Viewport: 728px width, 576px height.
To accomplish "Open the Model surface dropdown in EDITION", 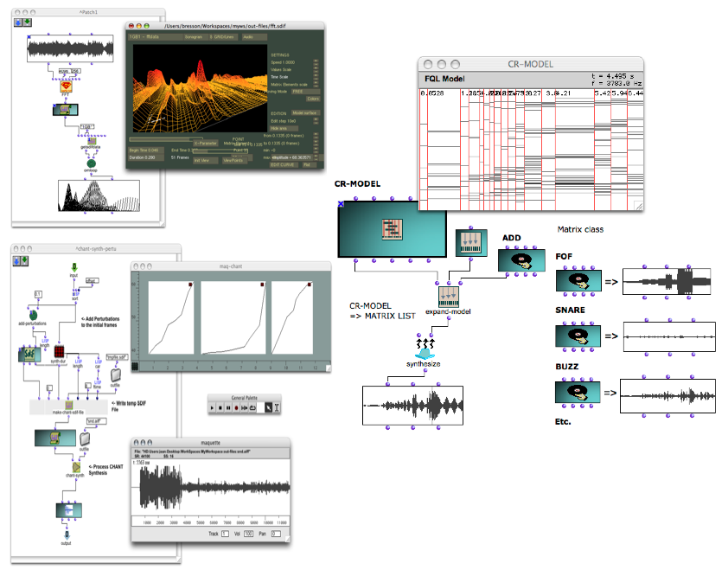I will 305,113.
